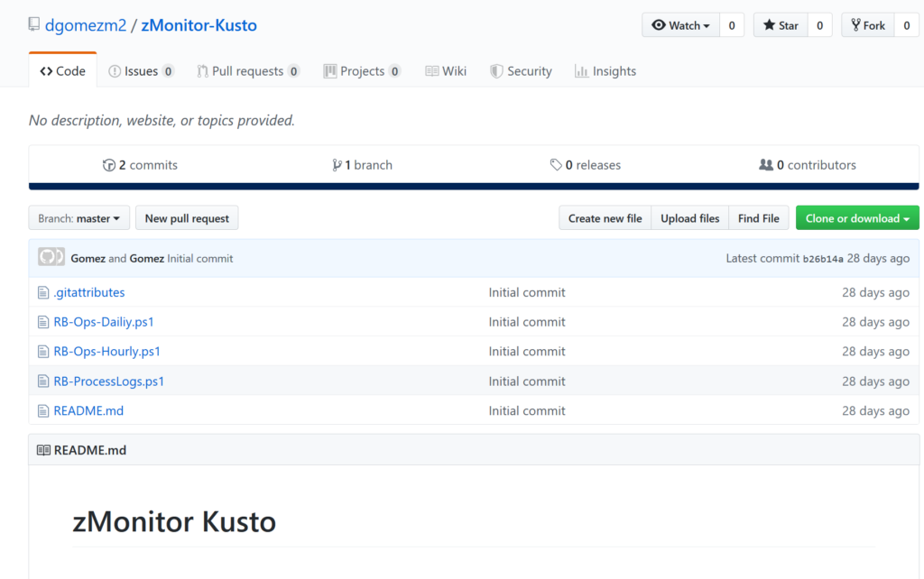View the 2 commits link
Screen dimensions: 924x579
pyautogui.click(x=140, y=165)
